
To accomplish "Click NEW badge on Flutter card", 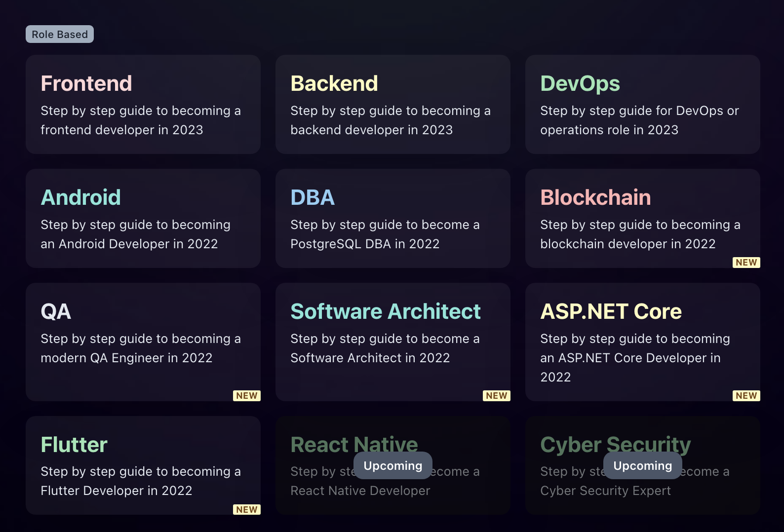I will (247, 509).
